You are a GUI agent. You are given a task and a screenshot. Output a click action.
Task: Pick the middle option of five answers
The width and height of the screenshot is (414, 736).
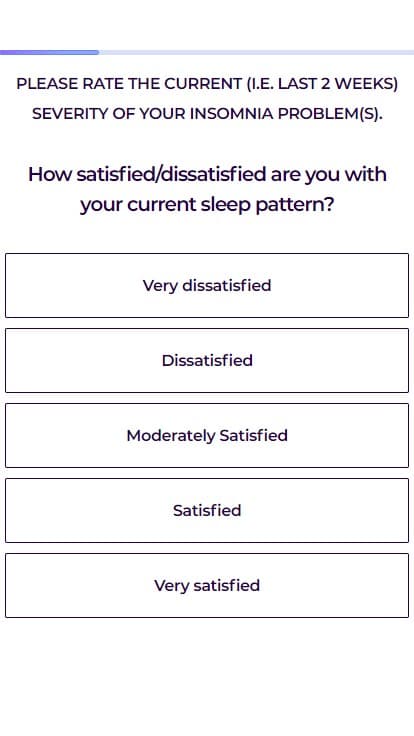pos(207,436)
